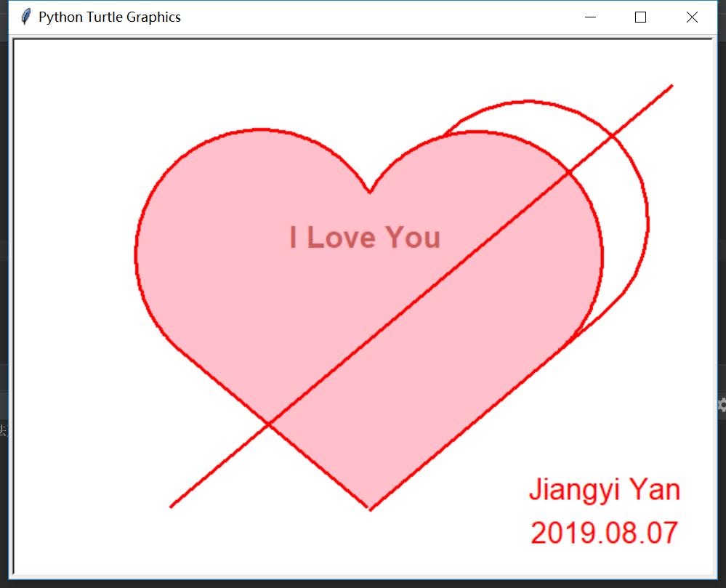726x588 pixels.
Task: Maximize the Python Turtle Graphics window
Action: 640,17
